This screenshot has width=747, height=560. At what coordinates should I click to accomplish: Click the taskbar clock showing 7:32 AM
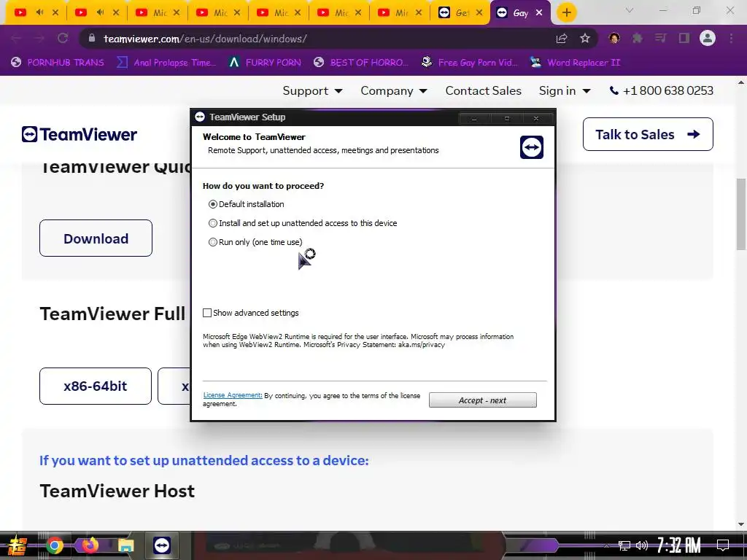[679, 545]
